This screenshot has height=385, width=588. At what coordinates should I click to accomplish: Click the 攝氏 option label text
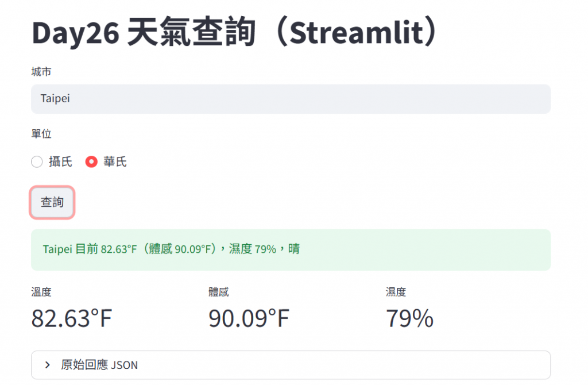pyautogui.click(x=60, y=161)
